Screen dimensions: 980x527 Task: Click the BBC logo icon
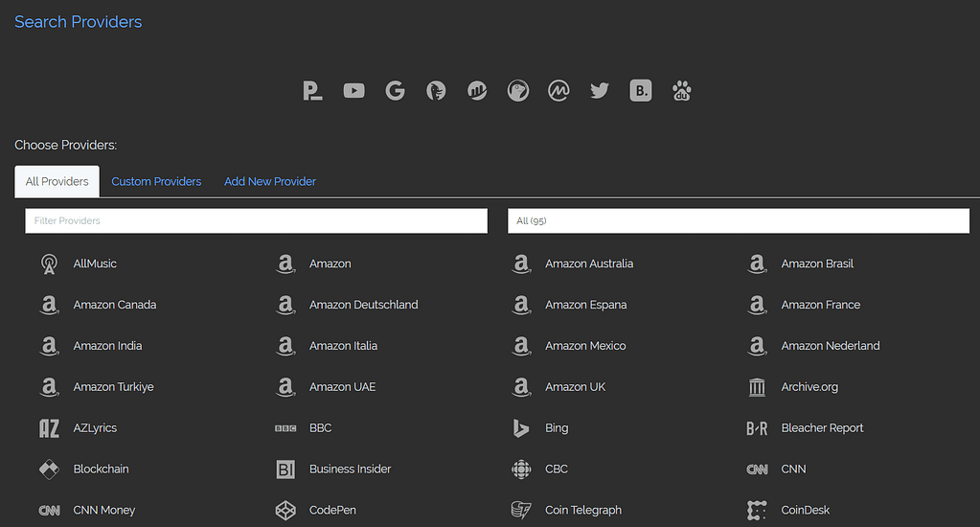pyautogui.click(x=285, y=428)
